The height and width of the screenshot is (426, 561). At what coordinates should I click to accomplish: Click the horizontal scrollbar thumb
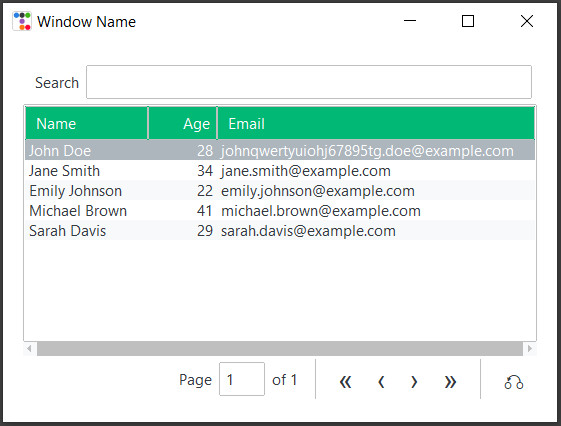pos(280,348)
